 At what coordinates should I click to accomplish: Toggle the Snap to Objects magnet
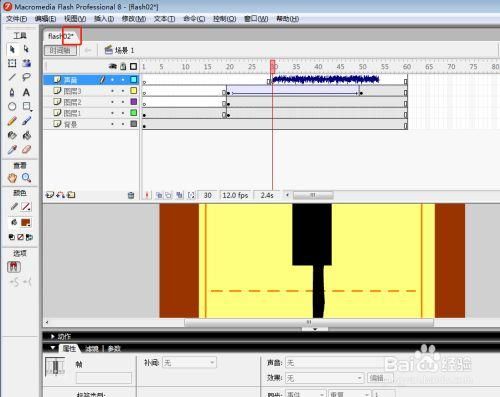pyautogui.click(x=14, y=267)
